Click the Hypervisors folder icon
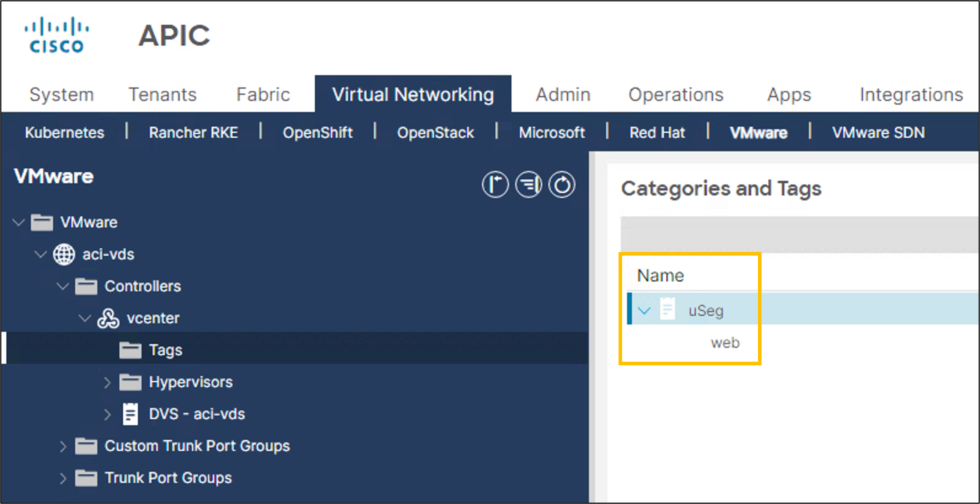The image size is (980, 504). coord(130,382)
